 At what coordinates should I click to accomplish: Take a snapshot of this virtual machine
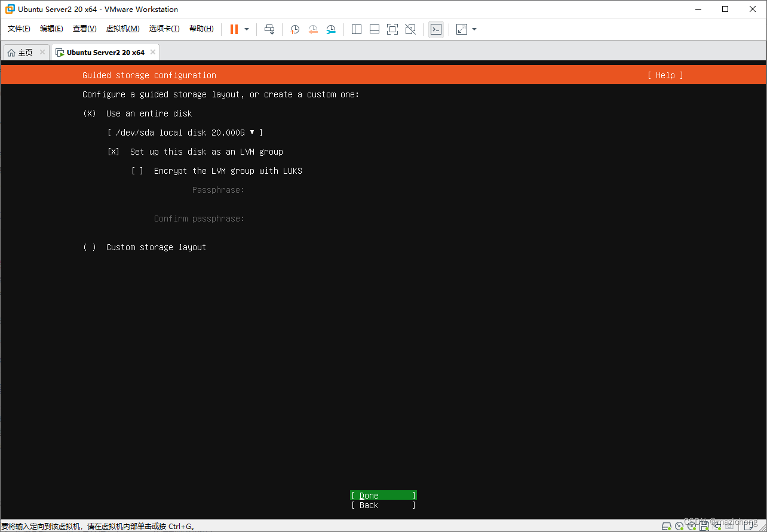click(294, 29)
